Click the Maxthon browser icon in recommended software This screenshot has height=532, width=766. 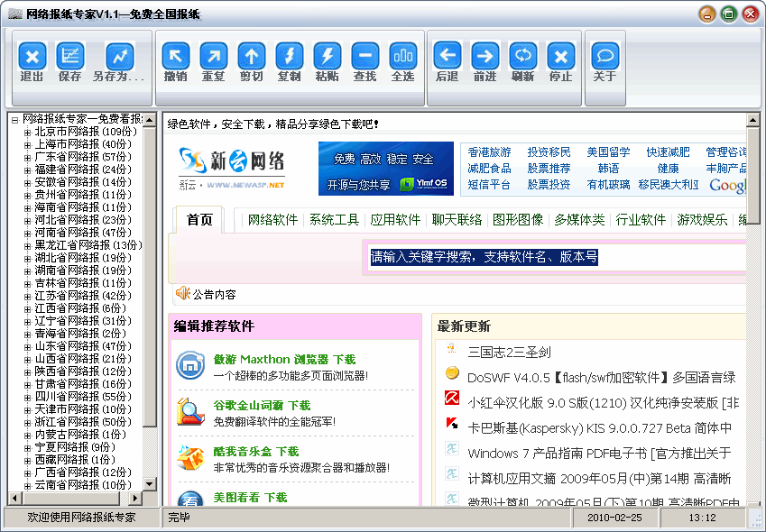[190, 365]
